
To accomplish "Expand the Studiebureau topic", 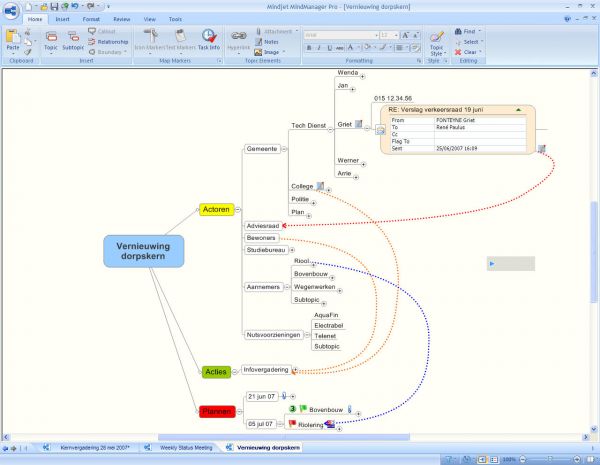I will [292, 250].
